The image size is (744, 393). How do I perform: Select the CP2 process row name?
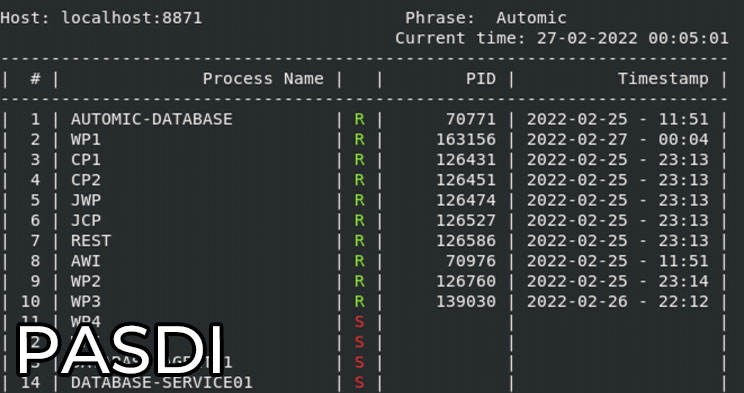pyautogui.click(x=86, y=180)
